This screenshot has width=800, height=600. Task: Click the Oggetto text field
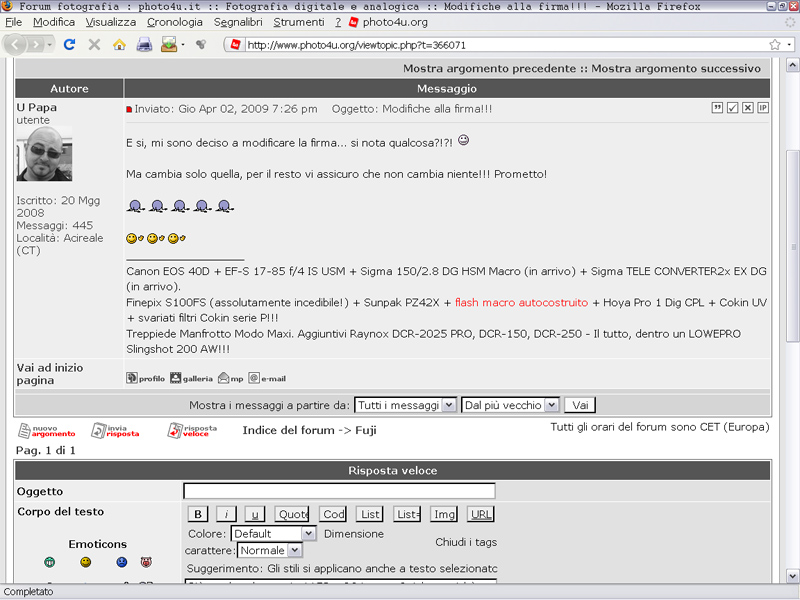click(x=339, y=491)
